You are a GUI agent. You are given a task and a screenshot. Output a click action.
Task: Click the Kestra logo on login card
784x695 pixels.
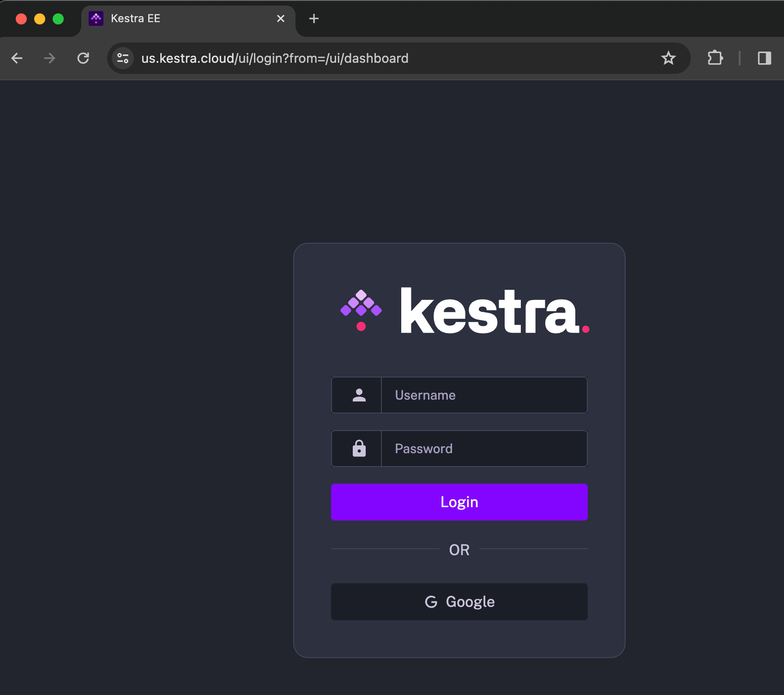click(x=464, y=310)
